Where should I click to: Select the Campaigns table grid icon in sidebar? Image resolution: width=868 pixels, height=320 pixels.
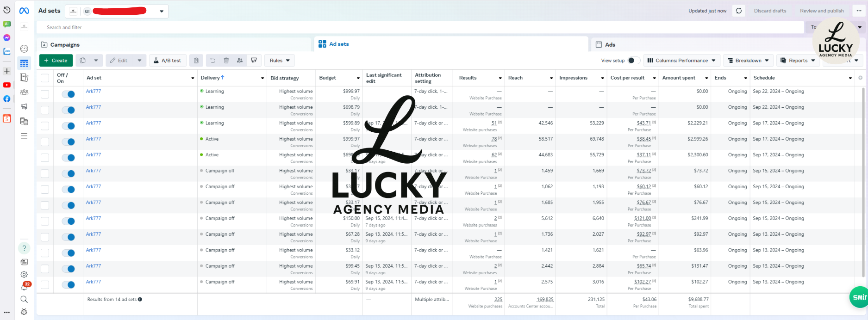coord(24,63)
